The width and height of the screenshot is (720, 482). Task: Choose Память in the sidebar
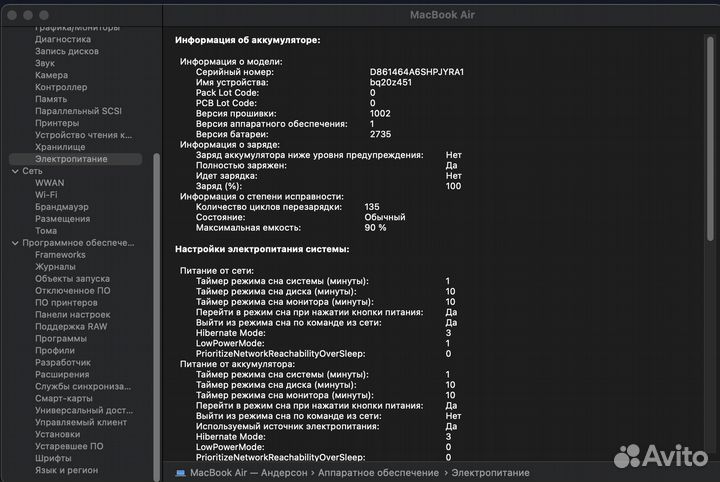point(51,99)
